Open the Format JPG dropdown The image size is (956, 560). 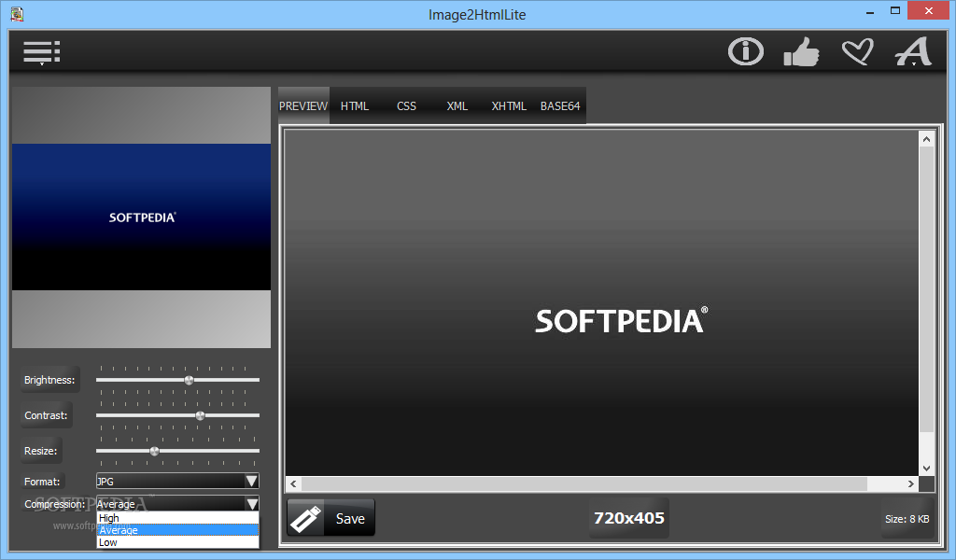tap(177, 481)
